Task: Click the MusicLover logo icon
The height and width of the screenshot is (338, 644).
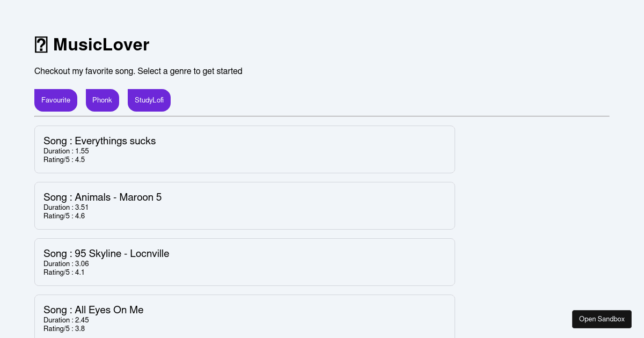Action: (41, 45)
